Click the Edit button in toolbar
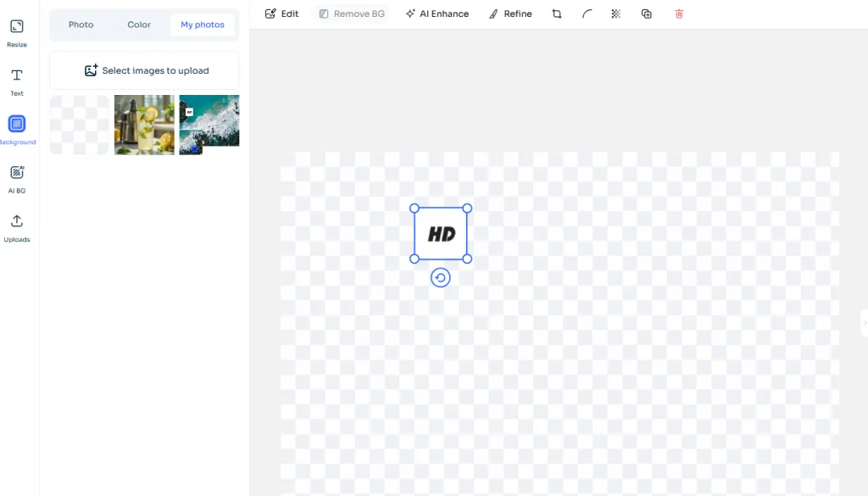The width and height of the screenshot is (868, 496). (x=281, y=14)
